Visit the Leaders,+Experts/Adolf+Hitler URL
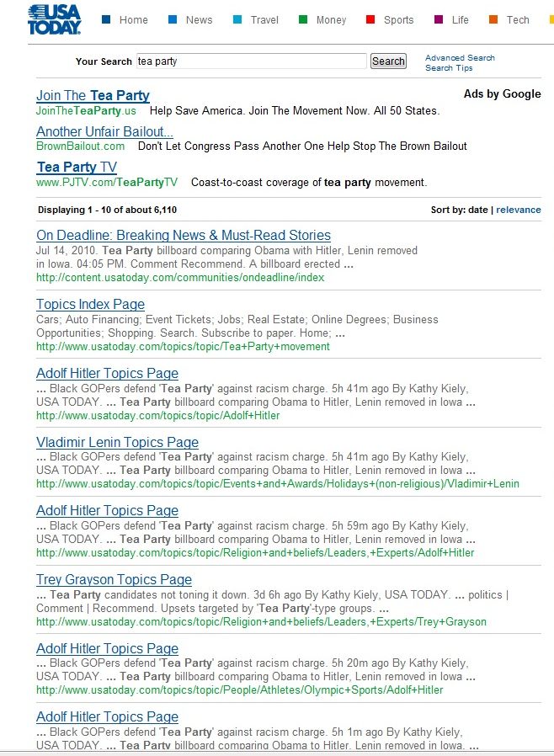This screenshot has width=554, height=756. pyautogui.click(x=256, y=553)
